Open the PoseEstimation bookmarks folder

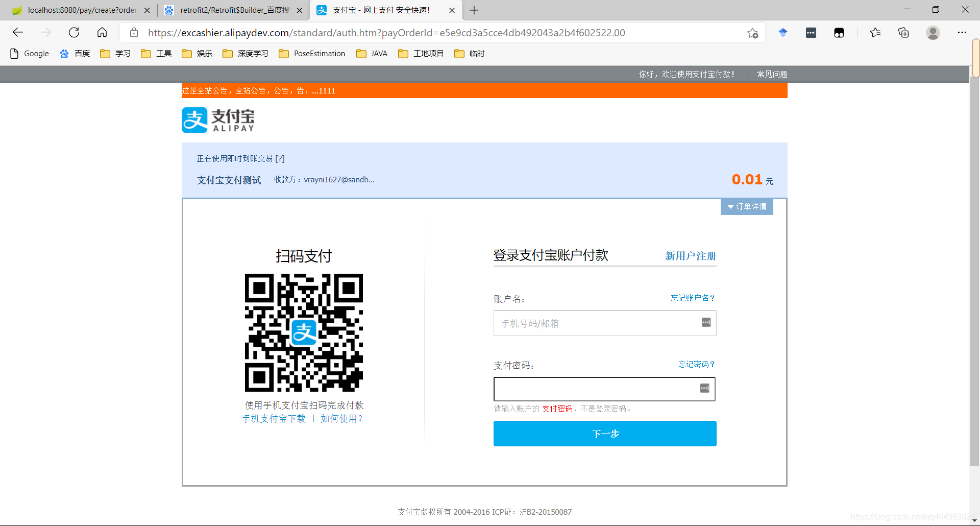point(312,54)
